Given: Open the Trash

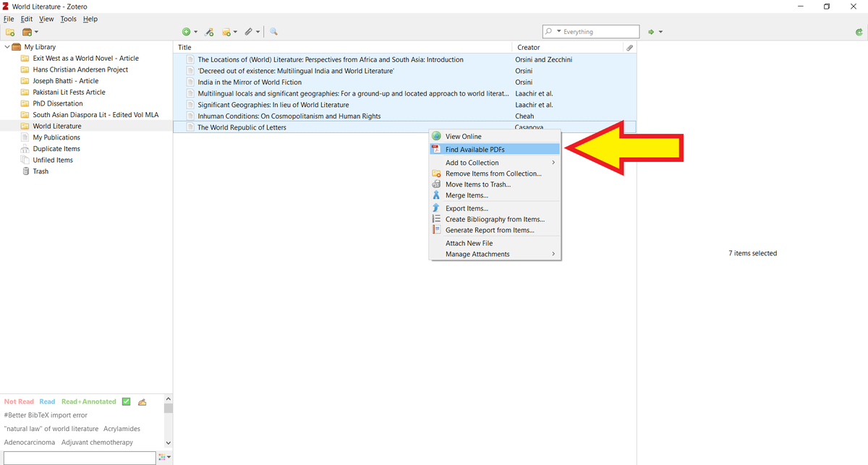Looking at the screenshot, I should point(41,171).
